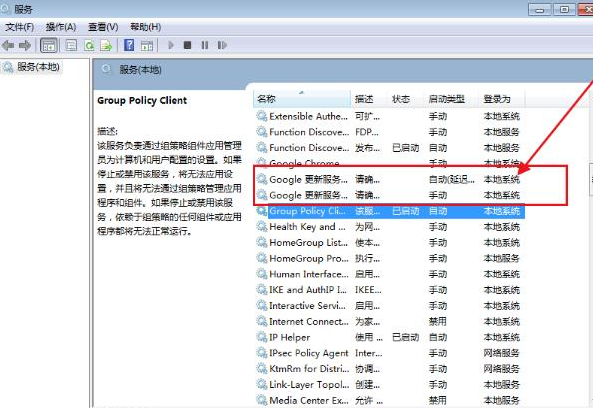Screen dimensions: 593x408
Task: Click the Forward arrow toolbar icon
Action: pos(25,46)
